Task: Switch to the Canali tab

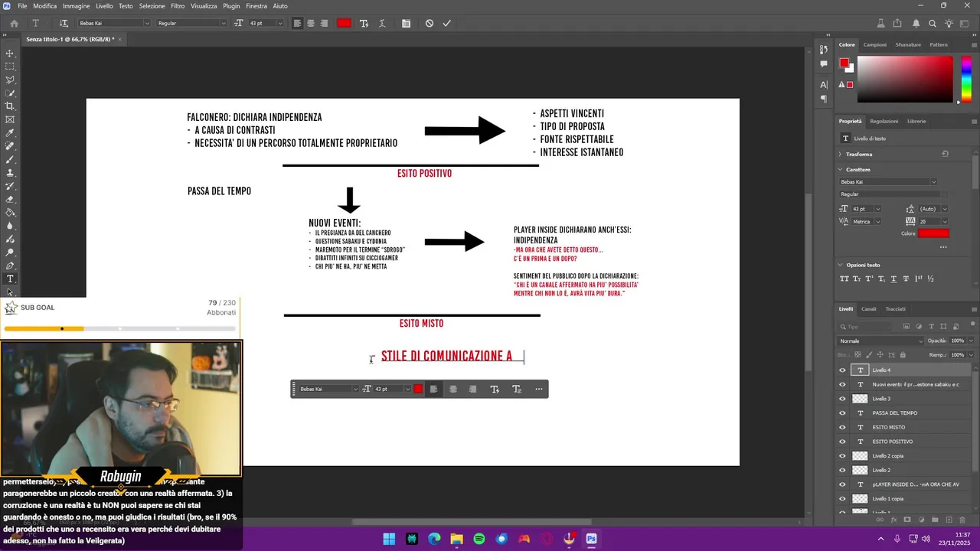Action: [869, 309]
